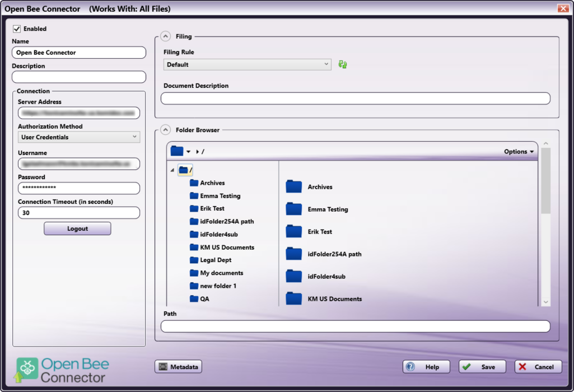Collapse the Filing section
This screenshot has width=574, height=392.
click(165, 36)
